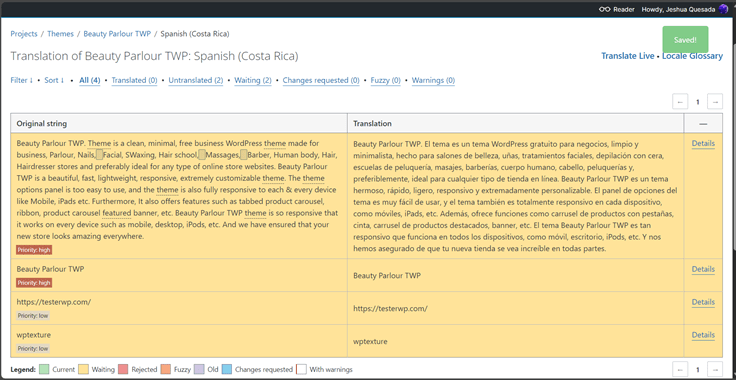The image size is (736, 380).
Task: Click page number 1 at top pagination
Action: (698, 102)
